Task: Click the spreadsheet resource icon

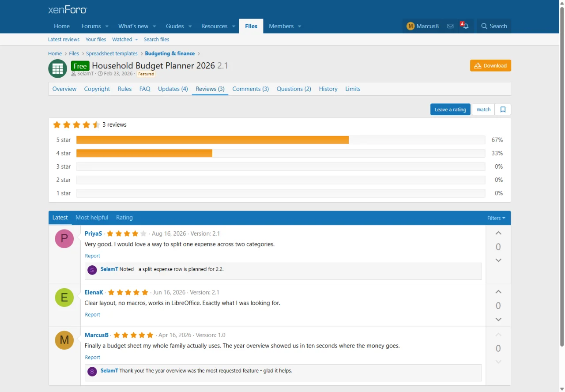Action: (x=57, y=68)
